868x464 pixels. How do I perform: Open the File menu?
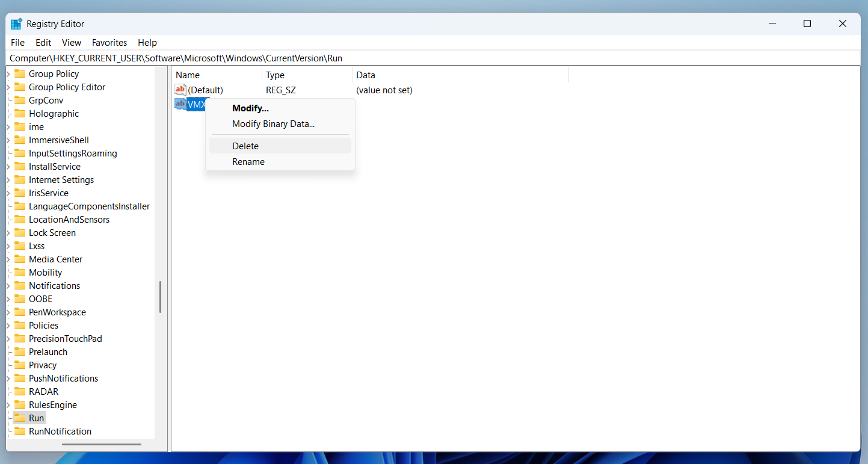(18, 43)
